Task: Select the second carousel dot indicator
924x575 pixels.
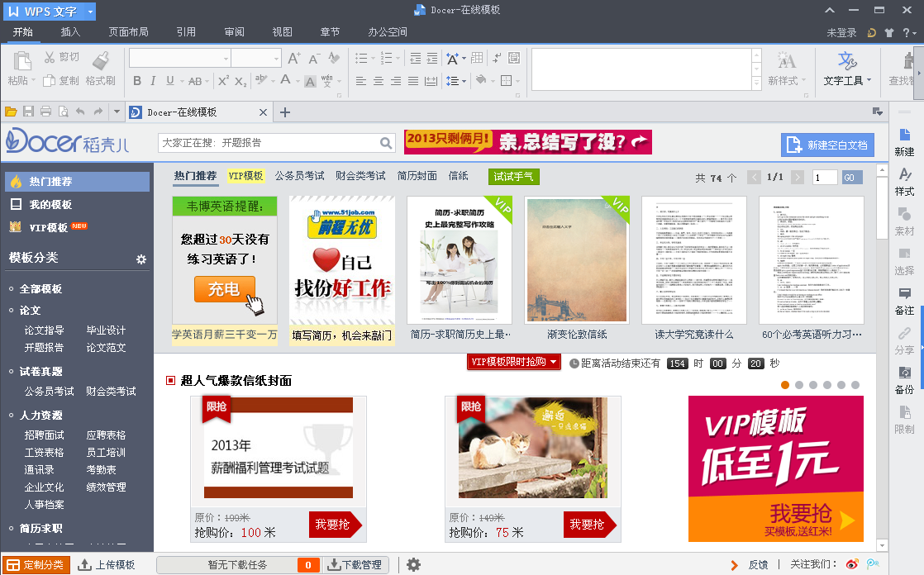Action: pos(799,385)
